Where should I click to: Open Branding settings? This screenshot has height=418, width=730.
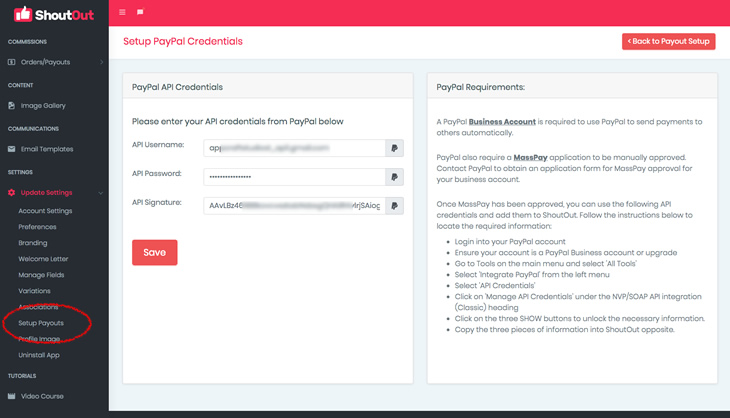33,243
